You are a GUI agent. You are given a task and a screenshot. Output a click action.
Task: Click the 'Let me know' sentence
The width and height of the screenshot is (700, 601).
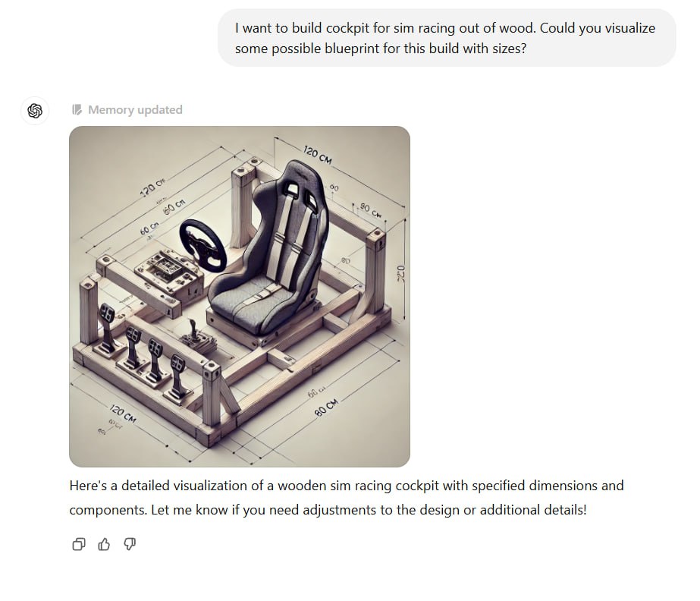[x=369, y=510]
